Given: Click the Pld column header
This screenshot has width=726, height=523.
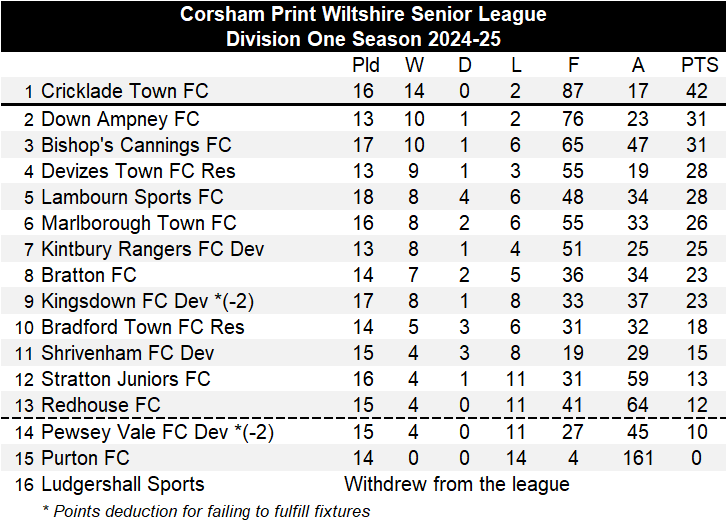Looking at the screenshot, I should [366, 65].
